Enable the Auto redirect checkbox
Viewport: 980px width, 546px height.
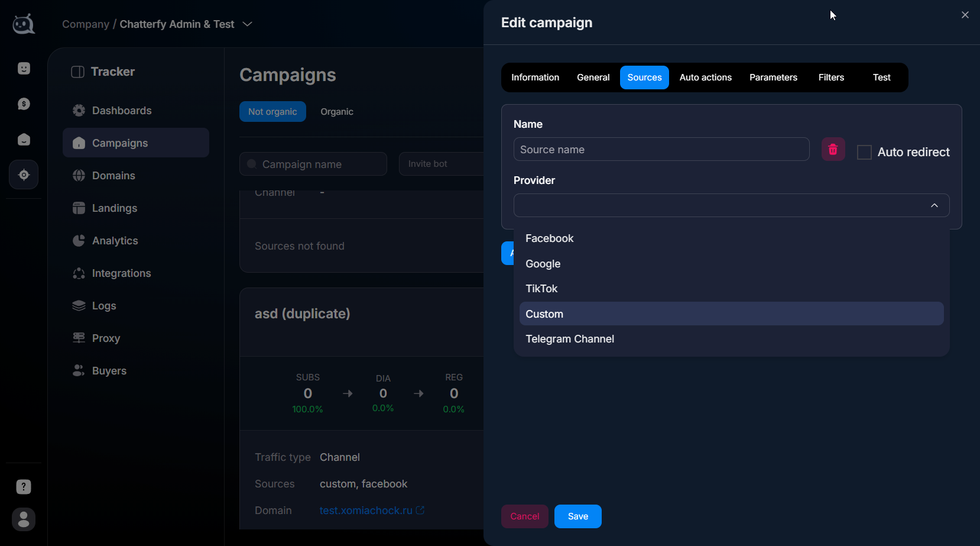[864, 153]
